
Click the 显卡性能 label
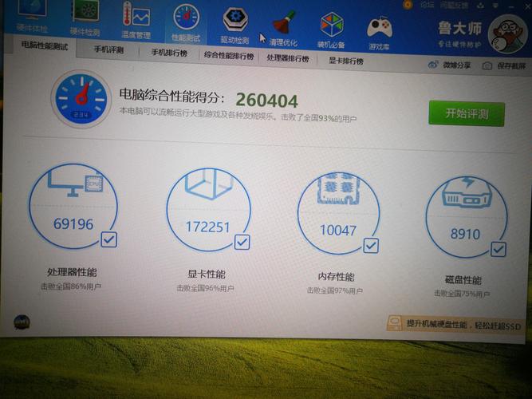tap(207, 274)
